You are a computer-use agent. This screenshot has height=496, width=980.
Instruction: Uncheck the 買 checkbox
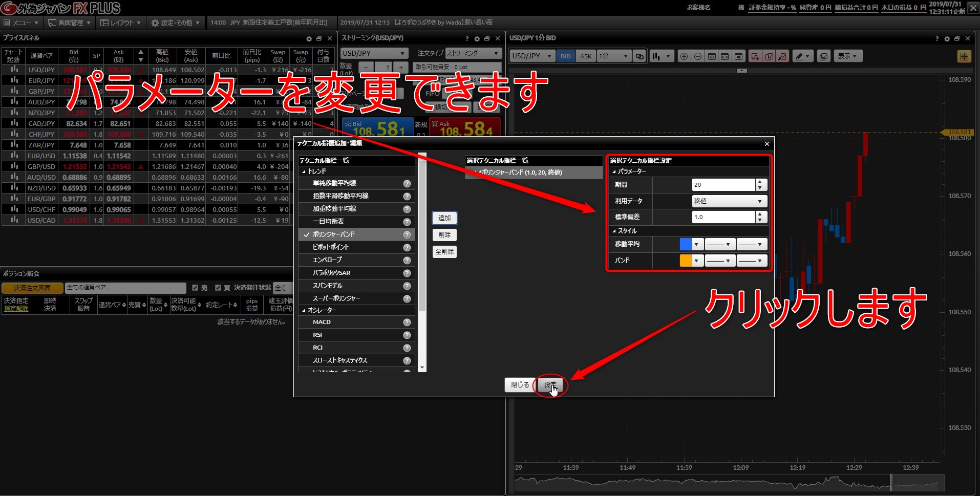pos(218,288)
